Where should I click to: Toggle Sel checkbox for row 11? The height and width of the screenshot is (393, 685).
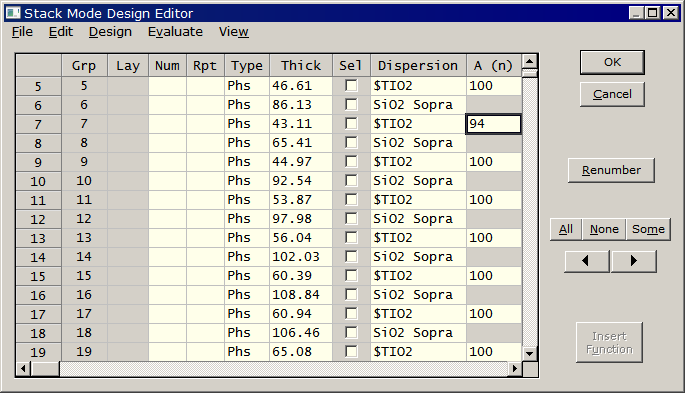[351, 200]
